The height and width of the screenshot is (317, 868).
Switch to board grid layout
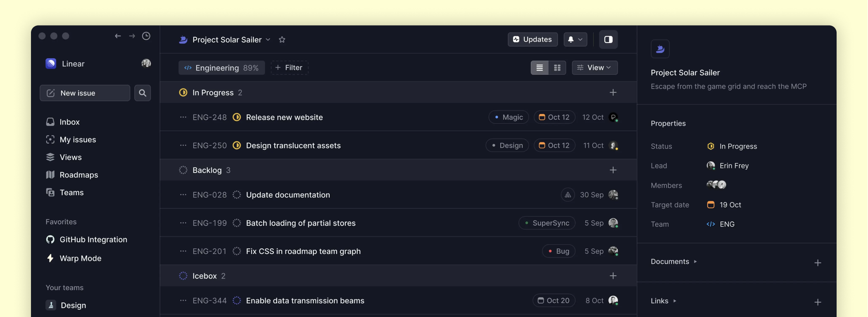pyautogui.click(x=557, y=68)
